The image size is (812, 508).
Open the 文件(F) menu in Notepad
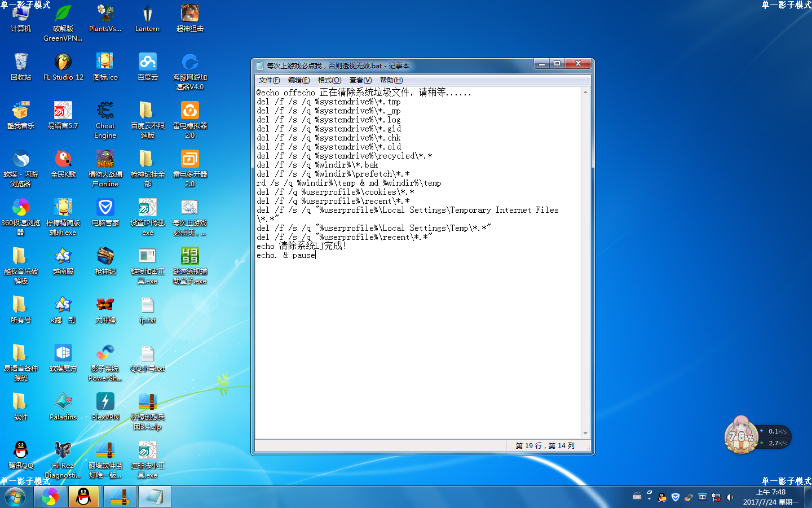coord(269,80)
